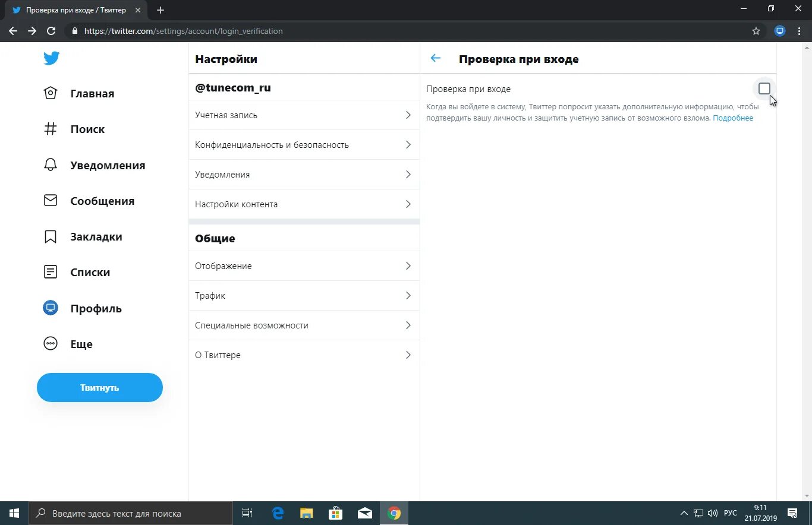Open Закладки from sidebar
The image size is (812, 525).
coord(96,236)
